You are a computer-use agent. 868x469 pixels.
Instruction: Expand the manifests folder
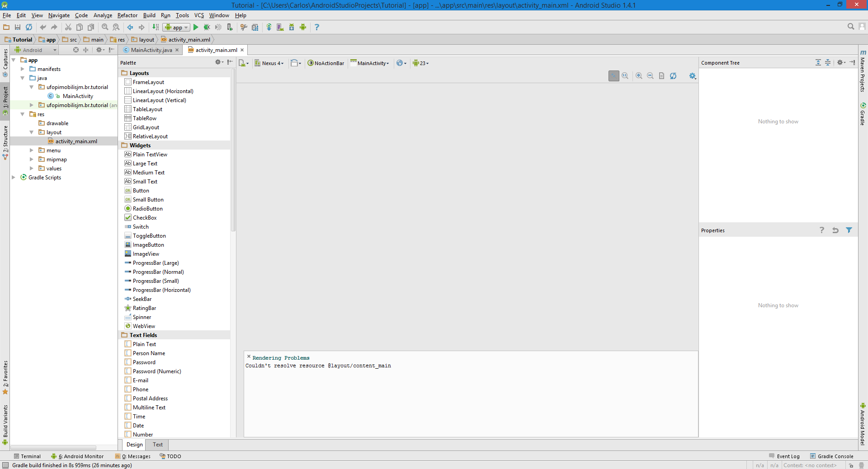(23, 69)
